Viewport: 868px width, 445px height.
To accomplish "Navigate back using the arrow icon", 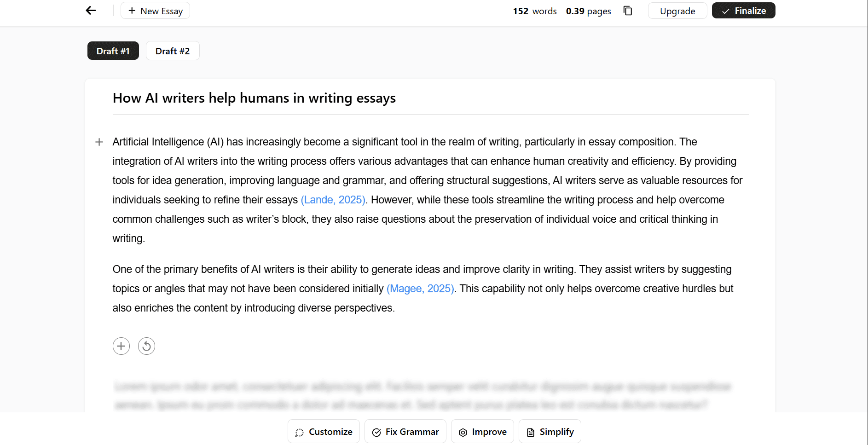I will click(x=90, y=10).
